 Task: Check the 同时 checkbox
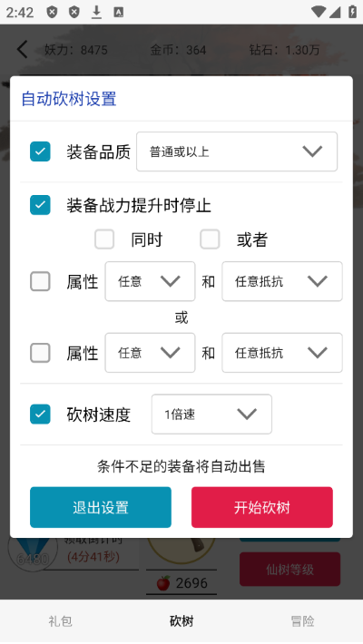(104, 239)
